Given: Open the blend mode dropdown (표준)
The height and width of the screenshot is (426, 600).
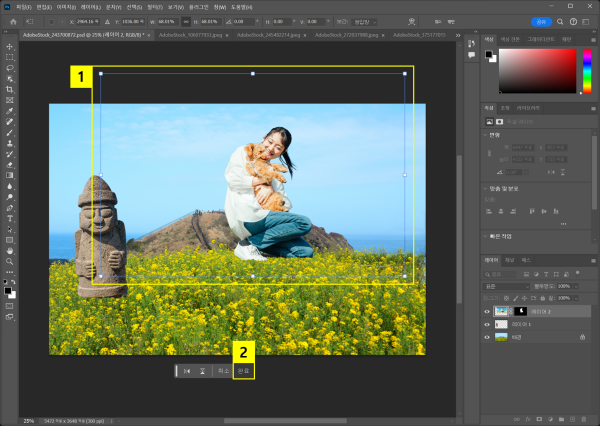Looking at the screenshot, I should pyautogui.click(x=508, y=286).
